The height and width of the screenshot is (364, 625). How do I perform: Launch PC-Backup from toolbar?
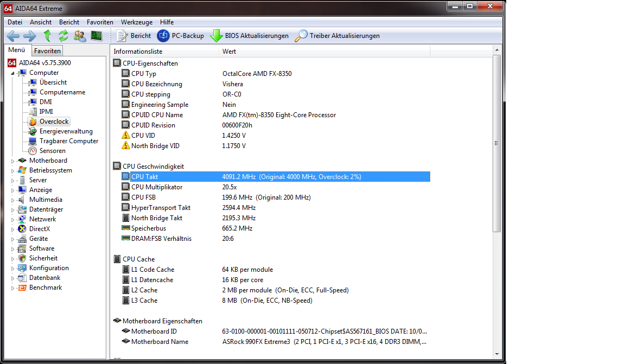point(181,36)
